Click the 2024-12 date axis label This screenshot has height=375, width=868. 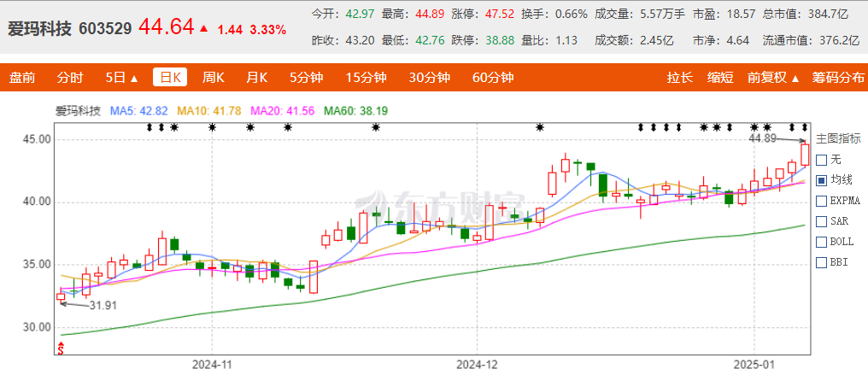click(x=478, y=365)
